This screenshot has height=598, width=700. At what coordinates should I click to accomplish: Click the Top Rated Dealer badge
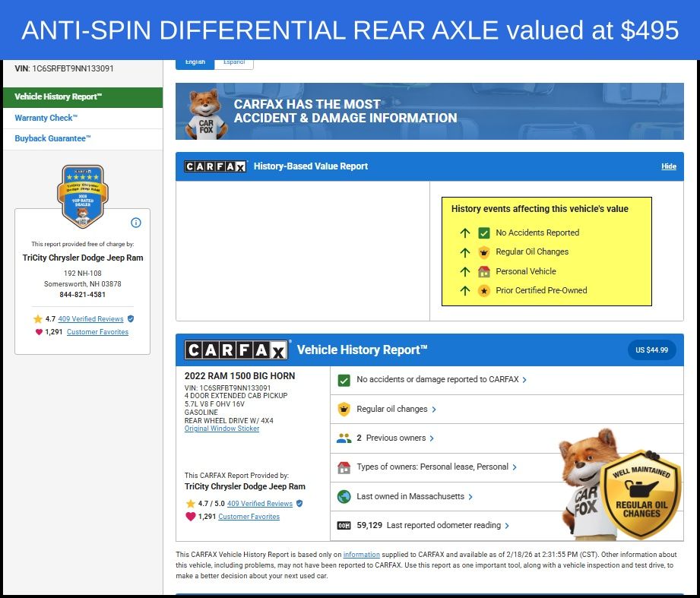click(81, 196)
